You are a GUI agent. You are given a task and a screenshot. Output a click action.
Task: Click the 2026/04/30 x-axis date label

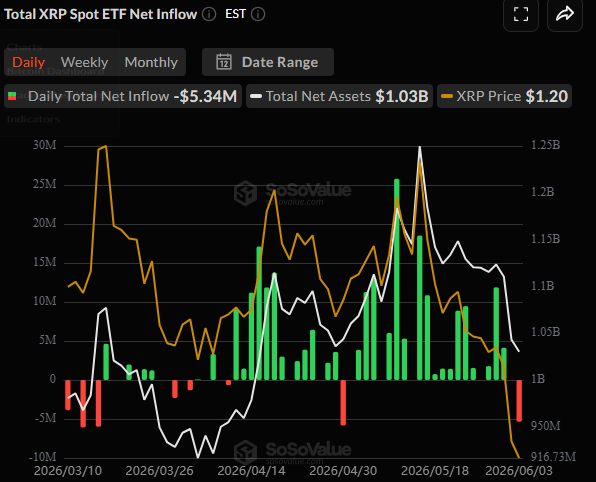[x=343, y=471]
